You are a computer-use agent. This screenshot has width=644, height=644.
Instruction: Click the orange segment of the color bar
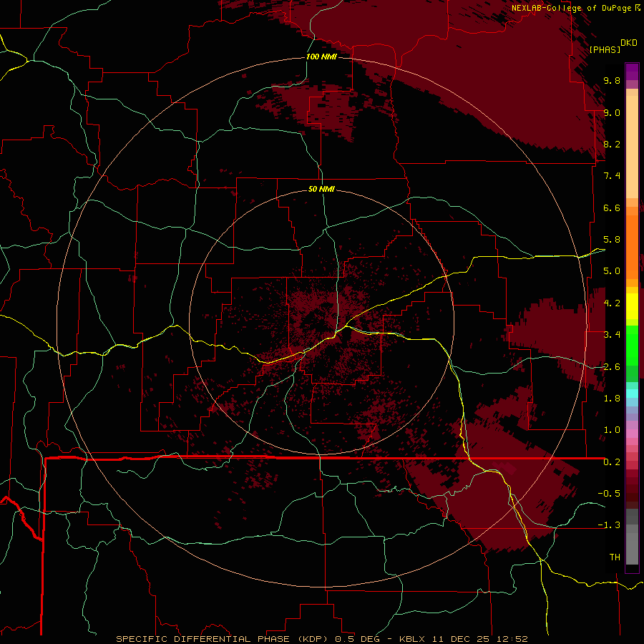pyautogui.click(x=632, y=246)
